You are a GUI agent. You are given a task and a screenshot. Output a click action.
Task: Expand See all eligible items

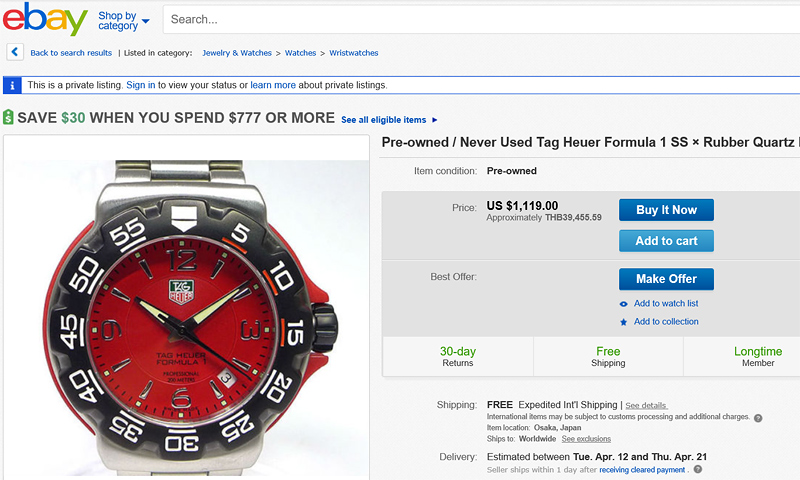[x=389, y=120]
